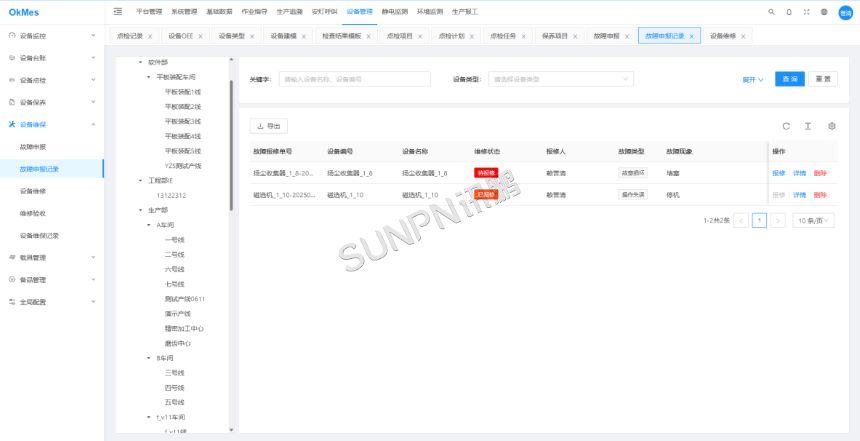Open 环境监测 in the top menu
860x441 pixels.
[x=429, y=12]
